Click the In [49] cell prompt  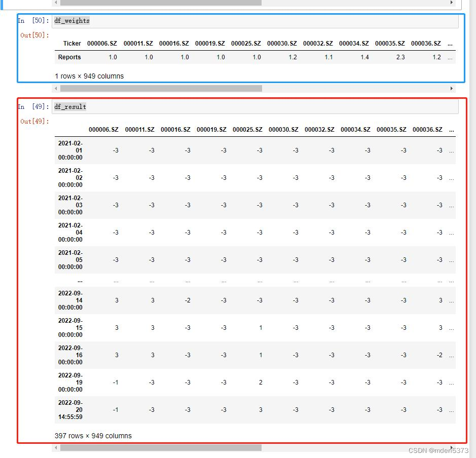[33, 107]
